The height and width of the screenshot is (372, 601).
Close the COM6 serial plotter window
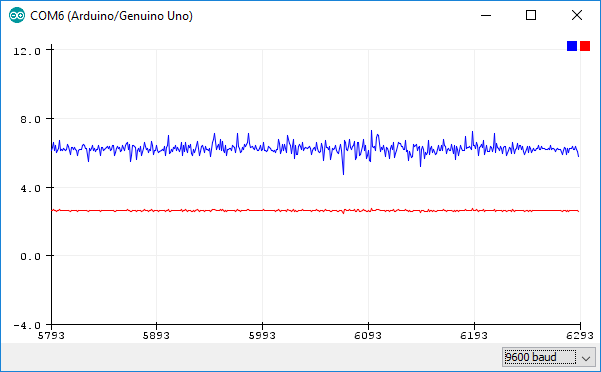coord(577,15)
